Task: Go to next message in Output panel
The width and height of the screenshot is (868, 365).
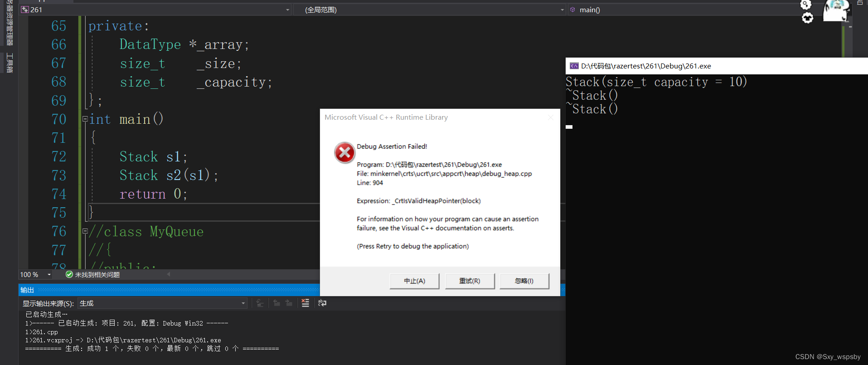Action: tap(289, 303)
